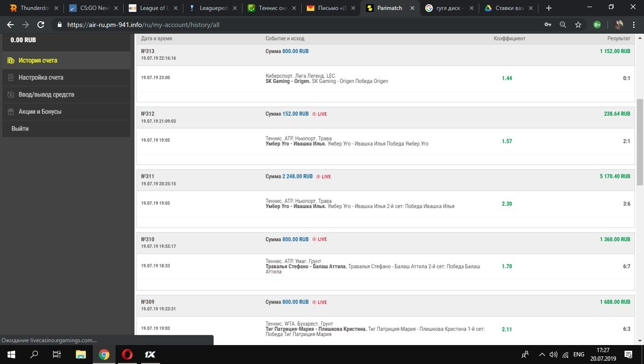Image resolution: width=644 pixels, height=364 pixels.
Task: Expand hidden system tray icons
Action: click(x=542, y=355)
